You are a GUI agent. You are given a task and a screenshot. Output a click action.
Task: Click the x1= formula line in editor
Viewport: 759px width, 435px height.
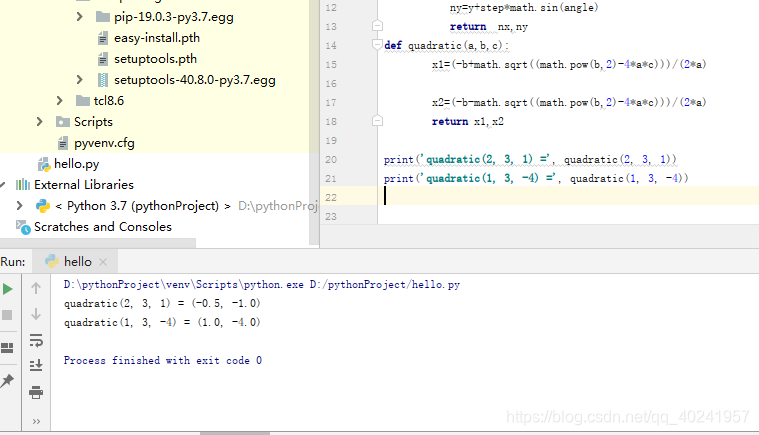569,64
